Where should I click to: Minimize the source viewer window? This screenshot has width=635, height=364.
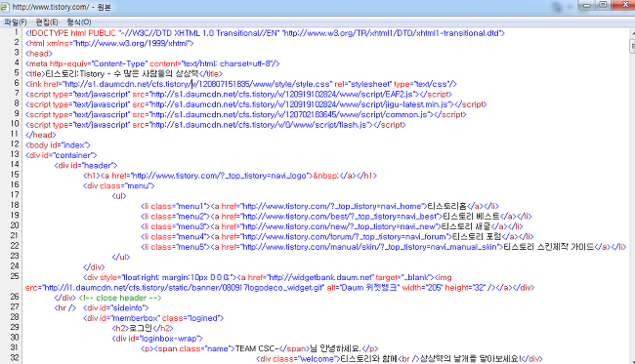586,5
